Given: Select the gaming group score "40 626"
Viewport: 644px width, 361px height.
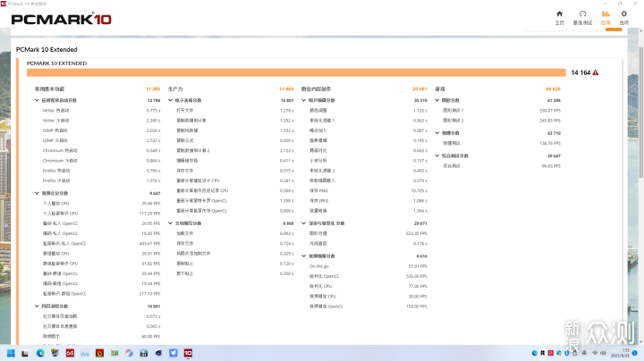Looking at the screenshot, I should coord(553,89).
